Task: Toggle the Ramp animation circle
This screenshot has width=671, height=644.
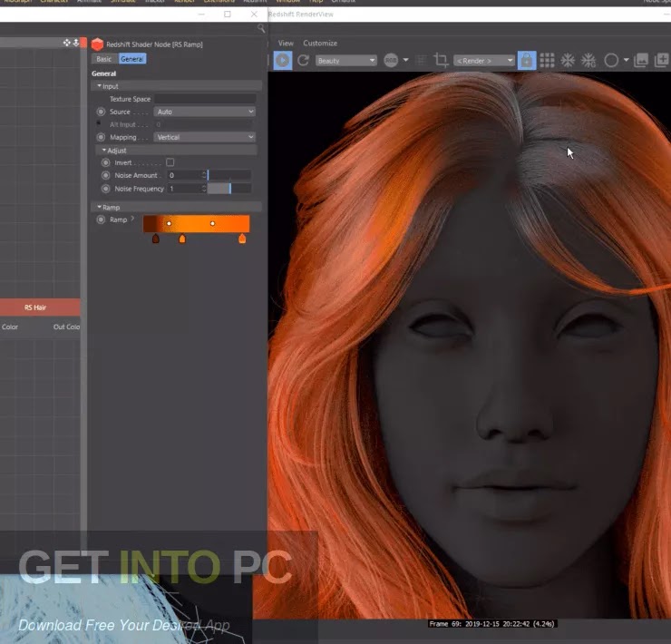Action: coord(101,220)
